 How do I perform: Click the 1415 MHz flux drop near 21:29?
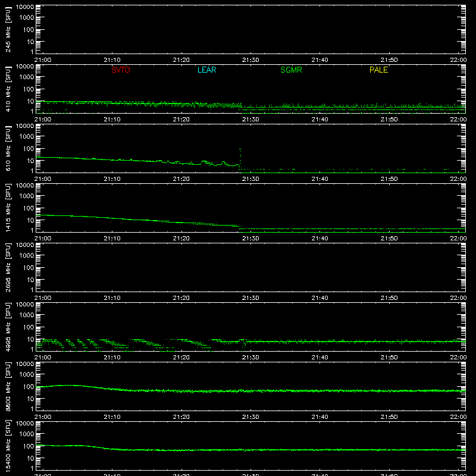(x=239, y=227)
